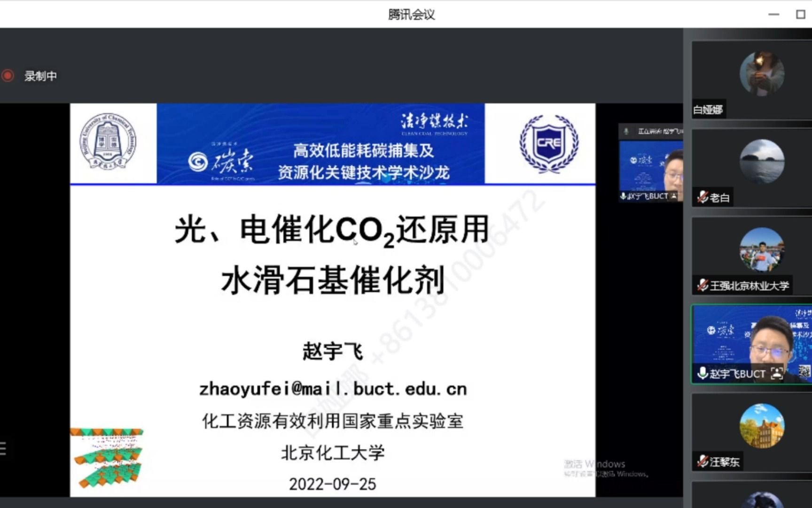Click the red recording indicator icon
The width and height of the screenshot is (812, 508).
[x=8, y=76]
